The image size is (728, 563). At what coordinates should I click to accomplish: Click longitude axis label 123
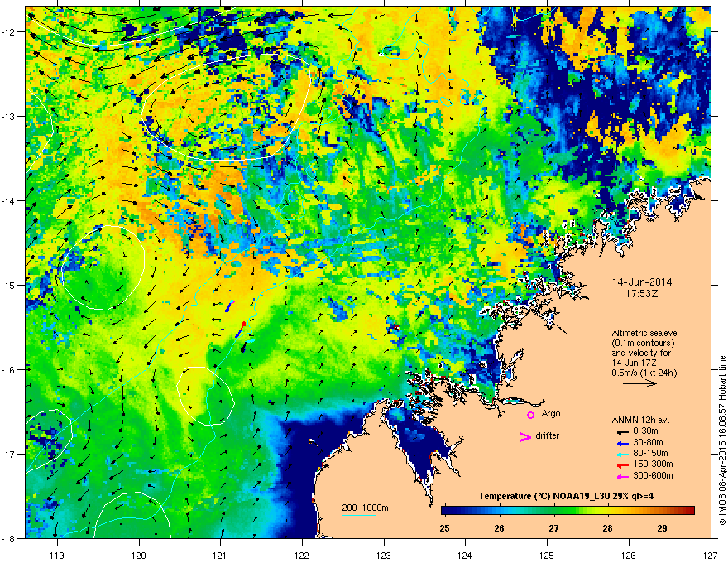click(384, 555)
